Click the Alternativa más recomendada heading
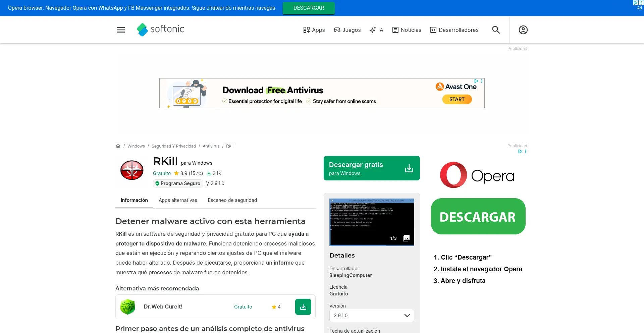This screenshot has height=333, width=644. (x=157, y=288)
